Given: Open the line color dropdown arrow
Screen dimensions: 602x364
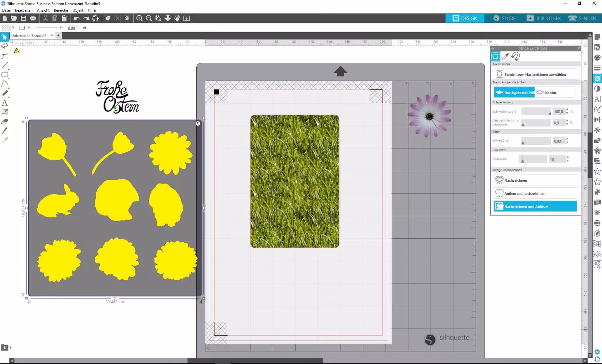Looking at the screenshot, I should pyautogui.click(x=29, y=28).
